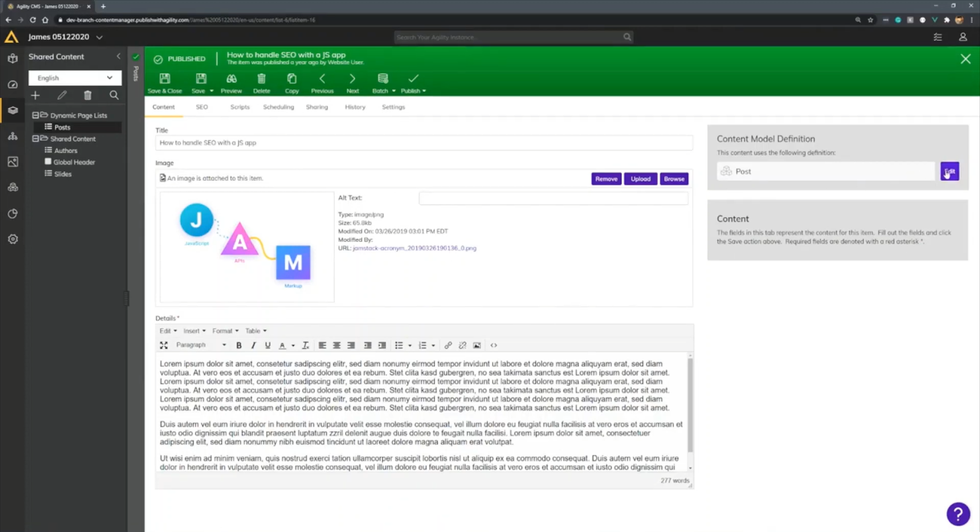Image resolution: width=980 pixels, height=532 pixels.
Task: Open the jamstack-acronym image URL link
Action: (x=415, y=249)
